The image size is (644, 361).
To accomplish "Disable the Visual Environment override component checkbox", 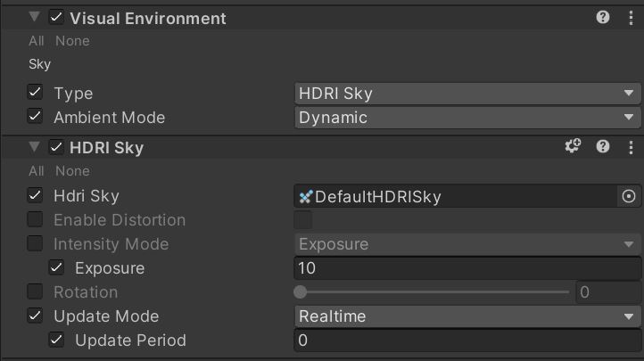I will [56, 17].
